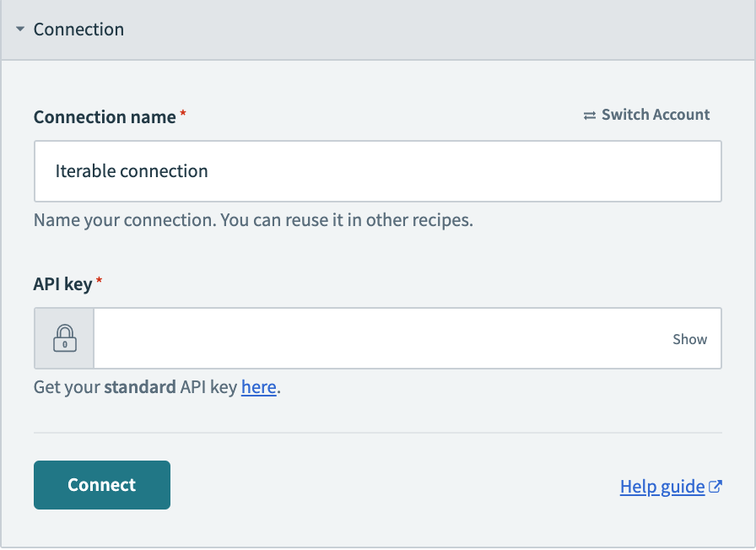Click the Connection section header

[x=78, y=29]
